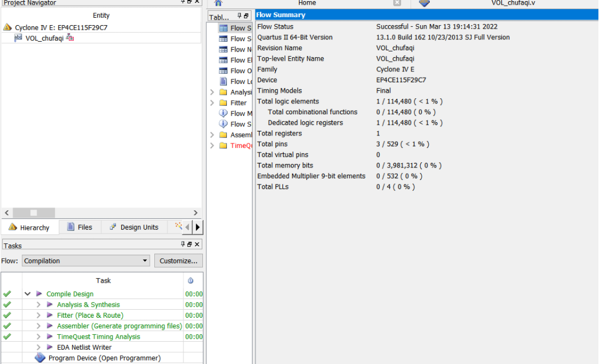The width and height of the screenshot is (603, 364).
Task: Expand the Analysi report folder
Action: (212, 92)
